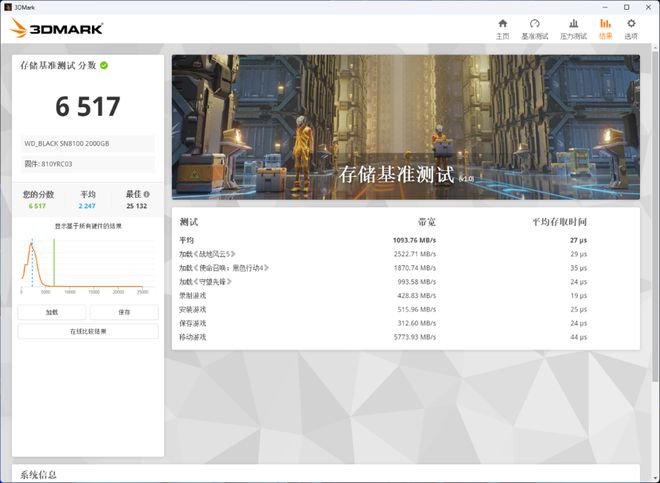Switch to Benchmarks (基准测试) tab

tap(535, 29)
